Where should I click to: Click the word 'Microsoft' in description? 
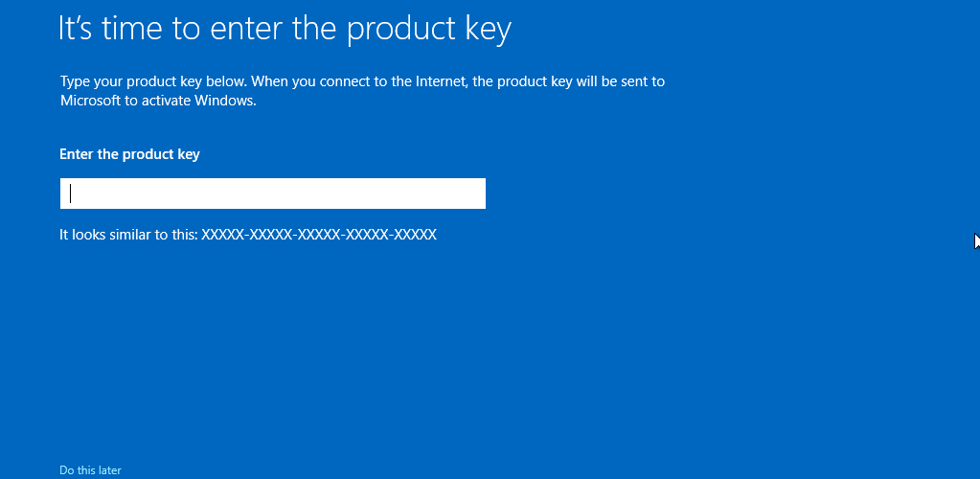coord(90,101)
